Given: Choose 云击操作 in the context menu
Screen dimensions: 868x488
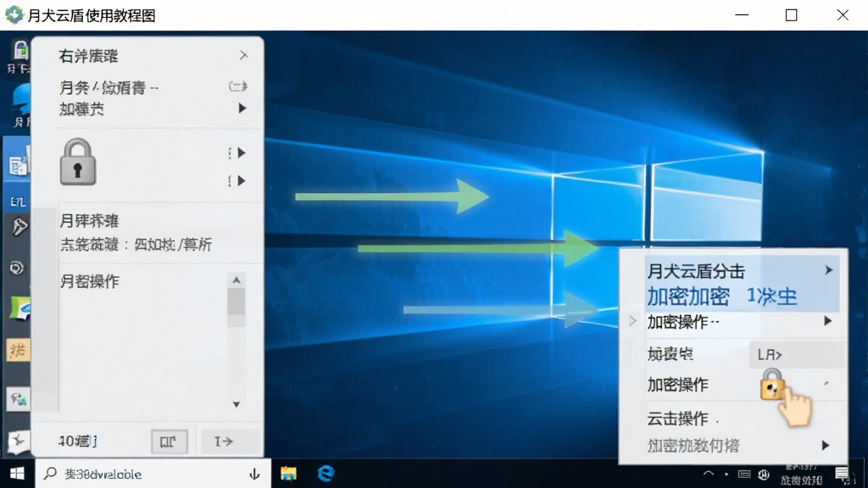Looking at the screenshot, I should (677, 419).
